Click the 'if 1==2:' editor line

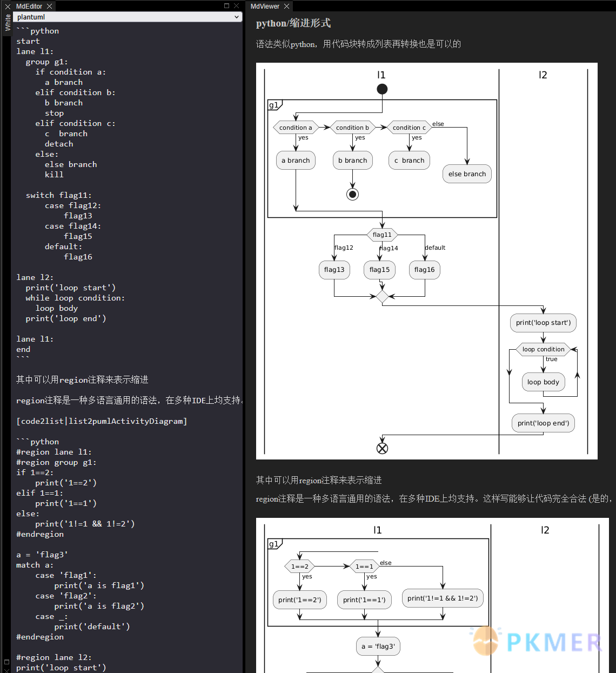point(35,472)
